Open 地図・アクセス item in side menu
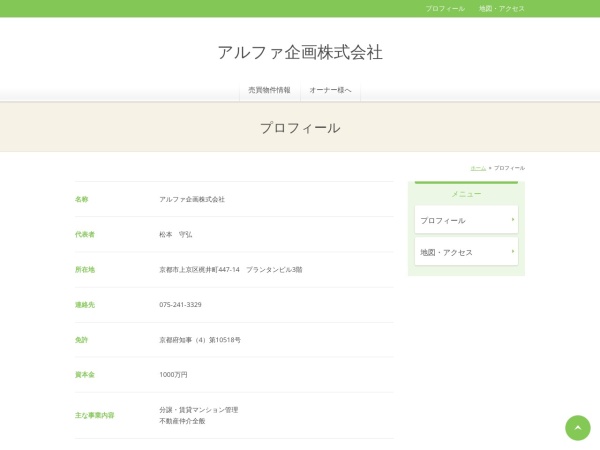This screenshot has width=600, height=450. click(466, 252)
